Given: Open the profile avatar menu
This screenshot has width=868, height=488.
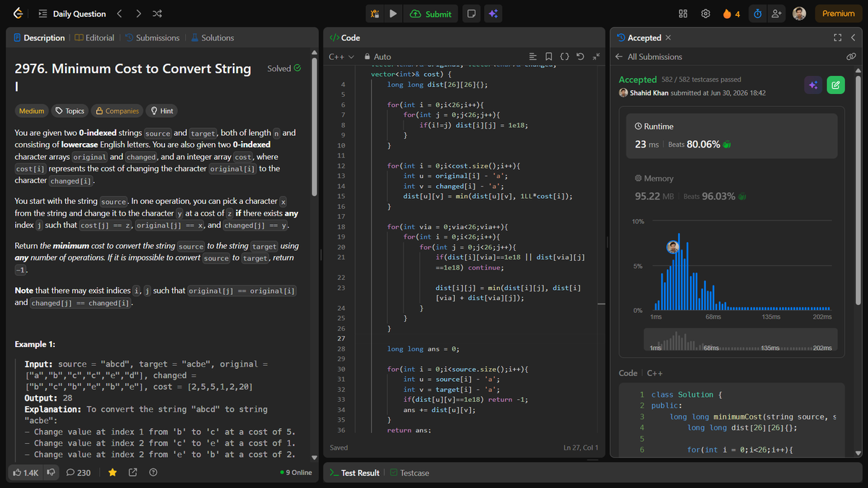Looking at the screenshot, I should tap(799, 14).
